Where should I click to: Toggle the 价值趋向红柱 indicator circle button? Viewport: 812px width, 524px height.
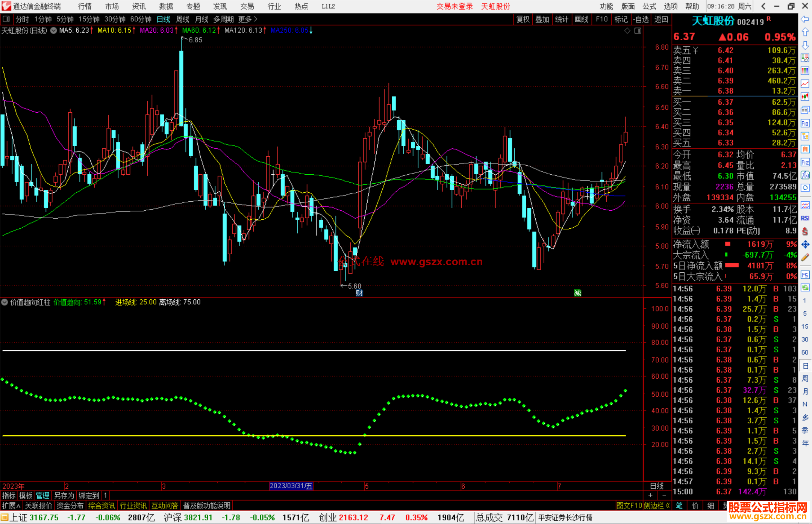5,302
